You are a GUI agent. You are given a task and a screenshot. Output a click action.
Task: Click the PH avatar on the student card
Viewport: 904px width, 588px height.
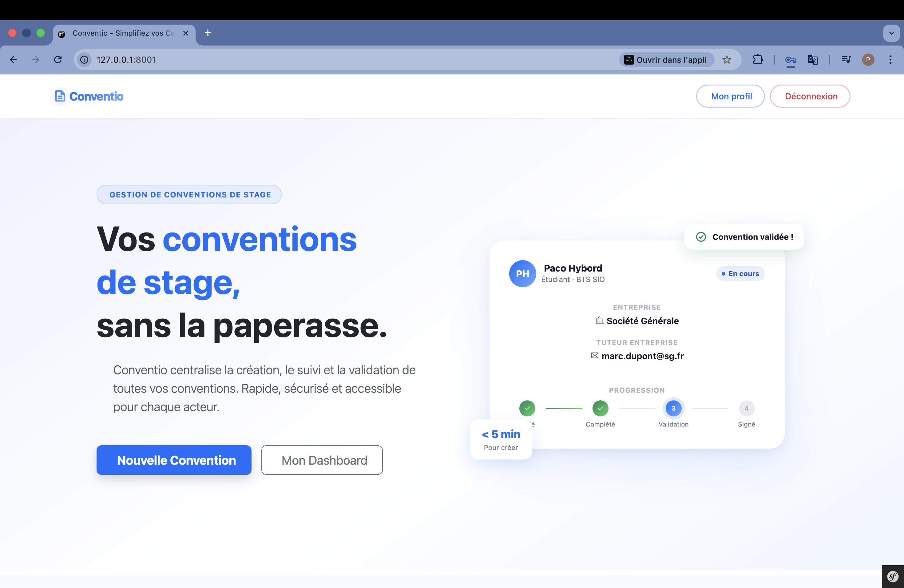[522, 273]
